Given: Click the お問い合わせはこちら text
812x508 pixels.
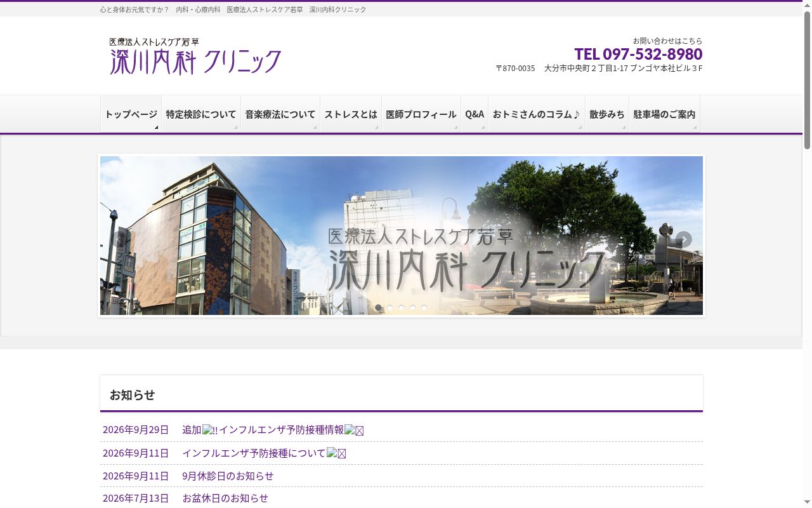Looking at the screenshot, I should click(667, 41).
